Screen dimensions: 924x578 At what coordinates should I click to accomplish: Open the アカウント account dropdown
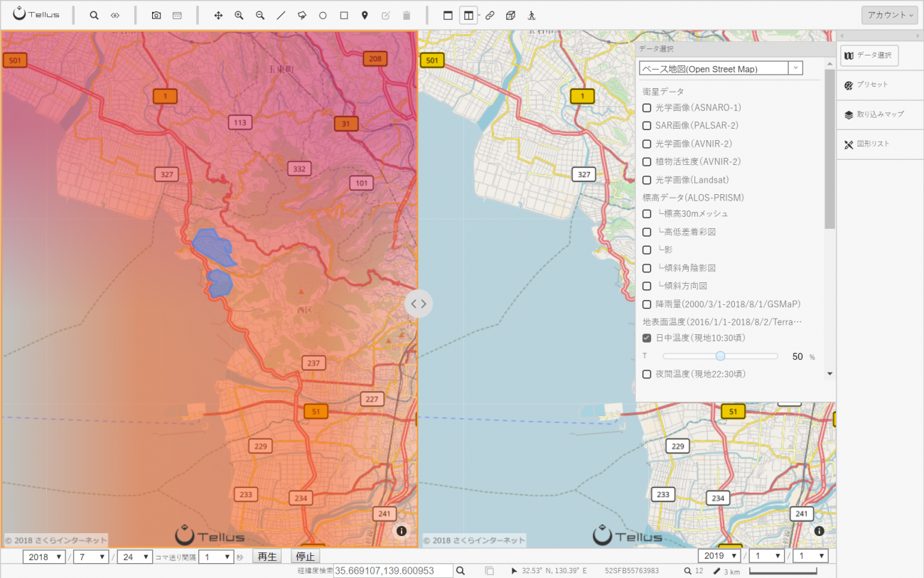coord(890,15)
